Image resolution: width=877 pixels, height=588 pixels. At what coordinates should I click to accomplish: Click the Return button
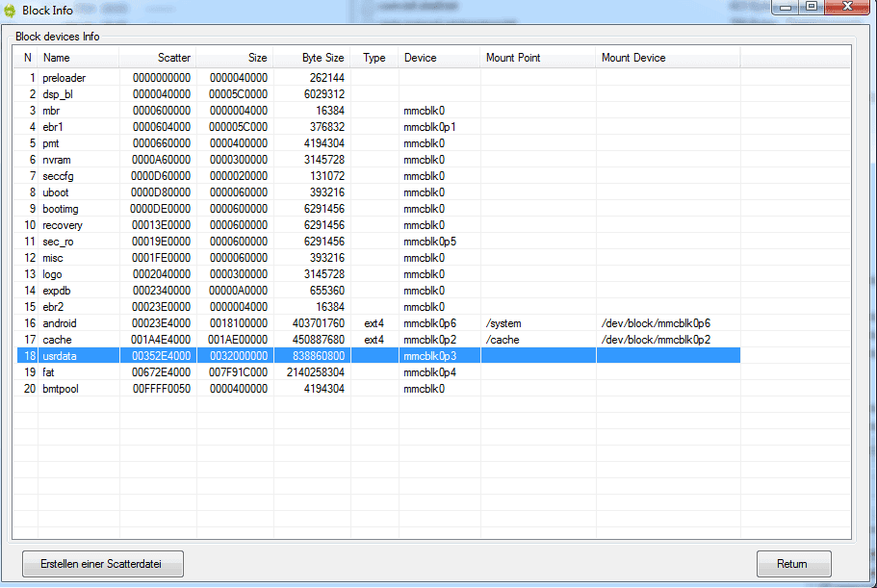(x=793, y=563)
